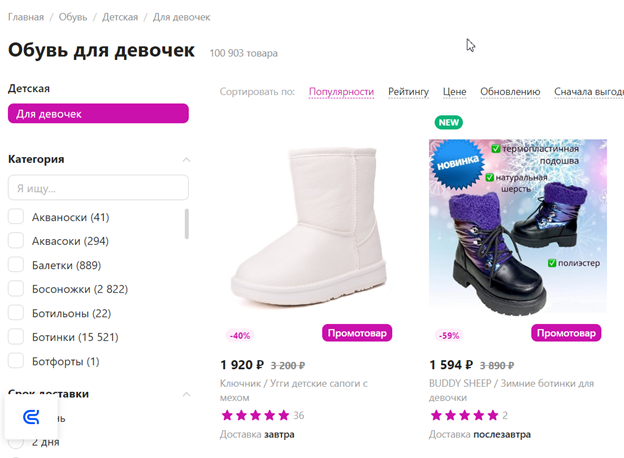The image size is (624, 458).
Task: Click the blue chat widget icon
Action: coord(31,417)
